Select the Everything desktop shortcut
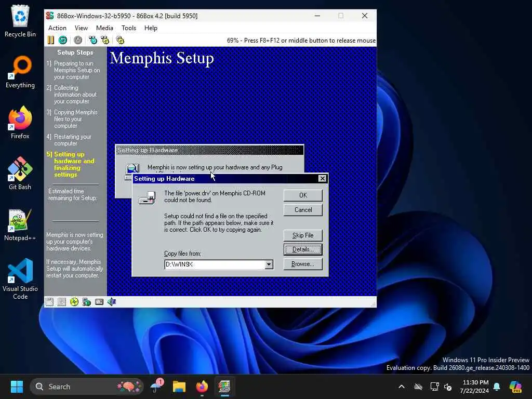This screenshot has height=399, width=532. coord(20,72)
